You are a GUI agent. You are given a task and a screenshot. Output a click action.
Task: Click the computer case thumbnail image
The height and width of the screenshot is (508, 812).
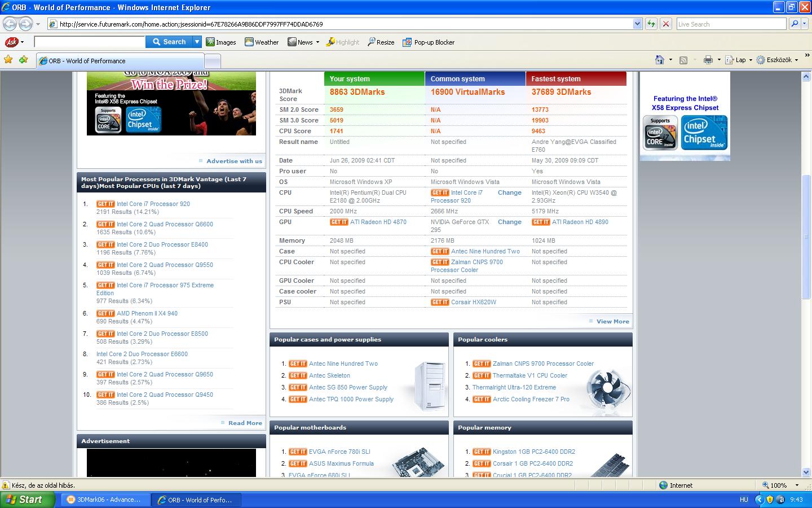tap(429, 386)
